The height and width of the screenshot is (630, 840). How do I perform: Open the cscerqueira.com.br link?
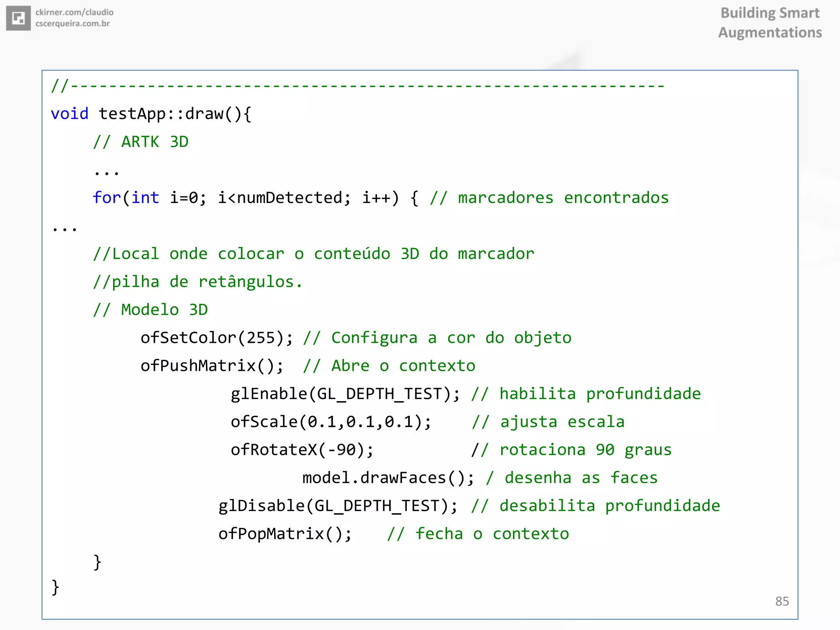(73, 24)
